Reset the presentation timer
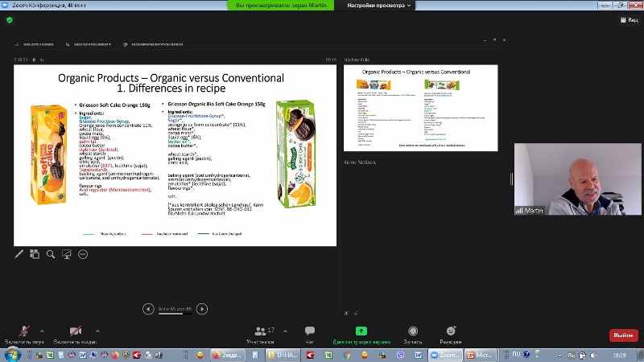This screenshot has height=362, width=644. pos(42,60)
